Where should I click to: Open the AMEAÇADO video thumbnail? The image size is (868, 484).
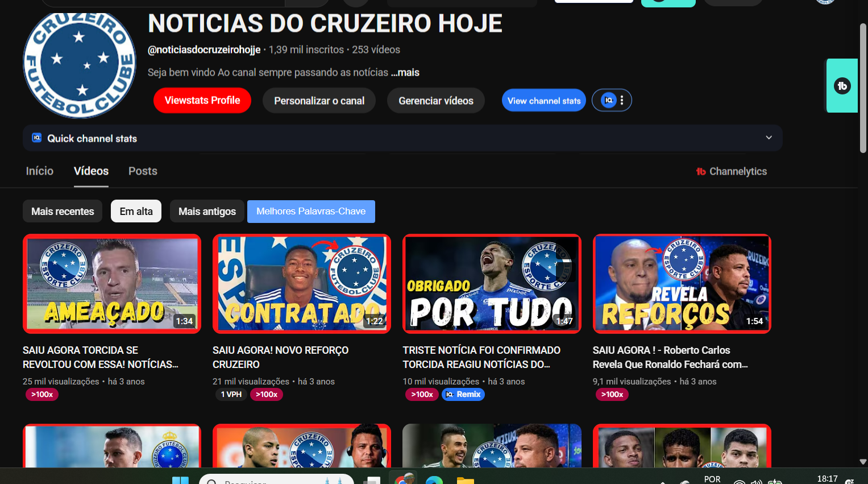112,283
